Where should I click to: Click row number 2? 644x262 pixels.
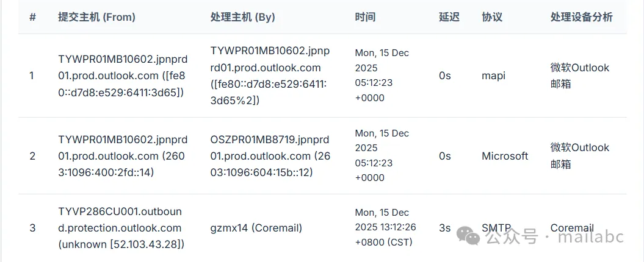(32, 156)
